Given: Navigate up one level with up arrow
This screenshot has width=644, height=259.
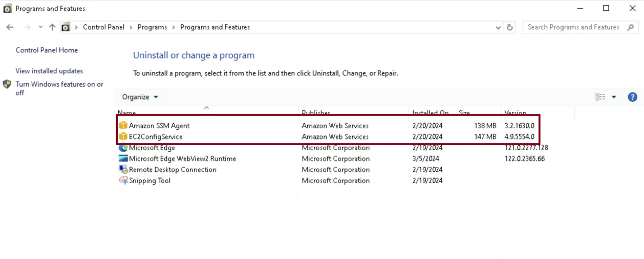Looking at the screenshot, I should 52,27.
